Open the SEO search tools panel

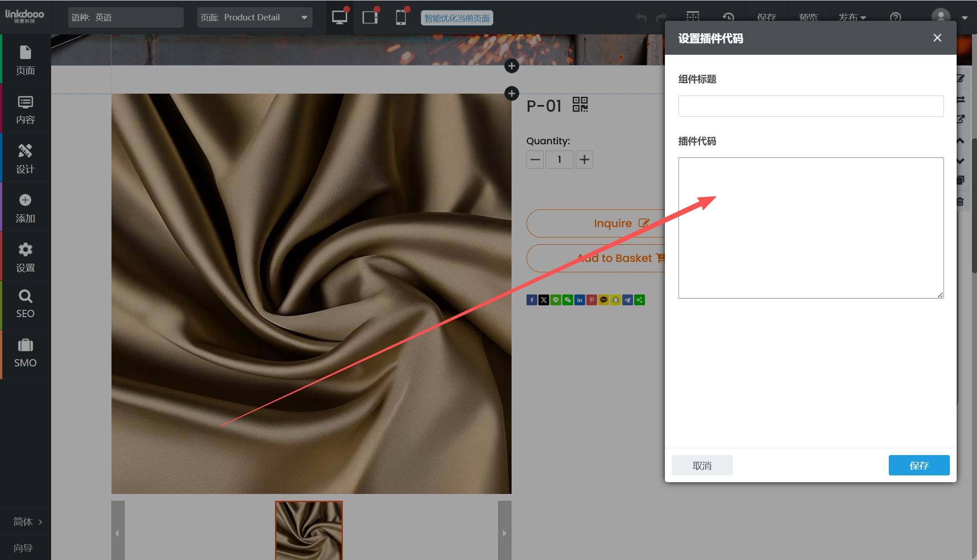[25, 304]
